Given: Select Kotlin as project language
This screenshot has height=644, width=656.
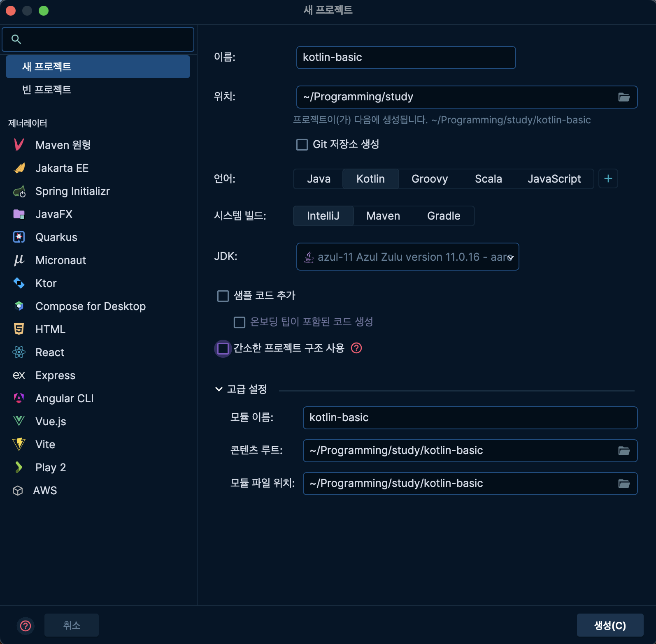Looking at the screenshot, I should 370,179.
